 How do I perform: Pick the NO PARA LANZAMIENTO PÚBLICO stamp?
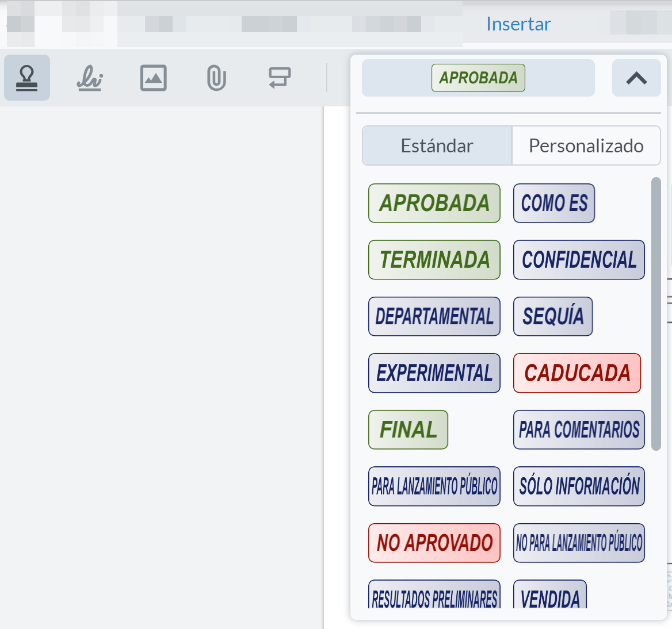[579, 543]
